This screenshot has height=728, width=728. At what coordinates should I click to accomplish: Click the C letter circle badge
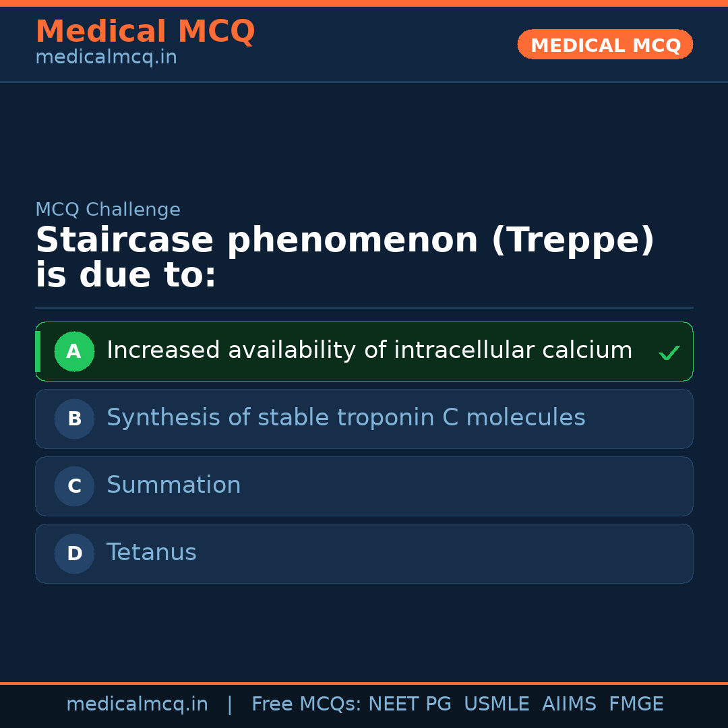pyautogui.click(x=74, y=486)
